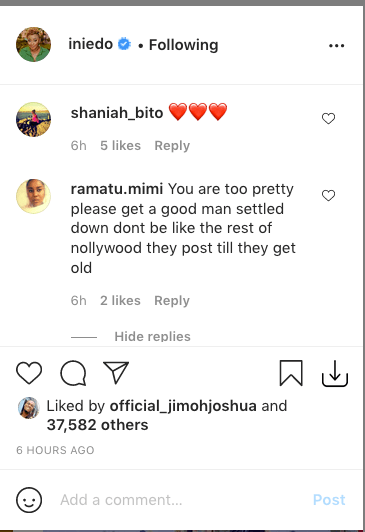Screen dimensions: 365x532
Task: View 5 likes on shaniah_bito's comment
Action: coord(120,146)
